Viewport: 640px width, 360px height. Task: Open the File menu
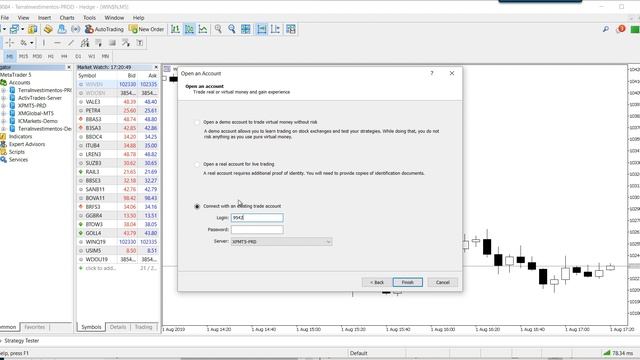click(5, 18)
